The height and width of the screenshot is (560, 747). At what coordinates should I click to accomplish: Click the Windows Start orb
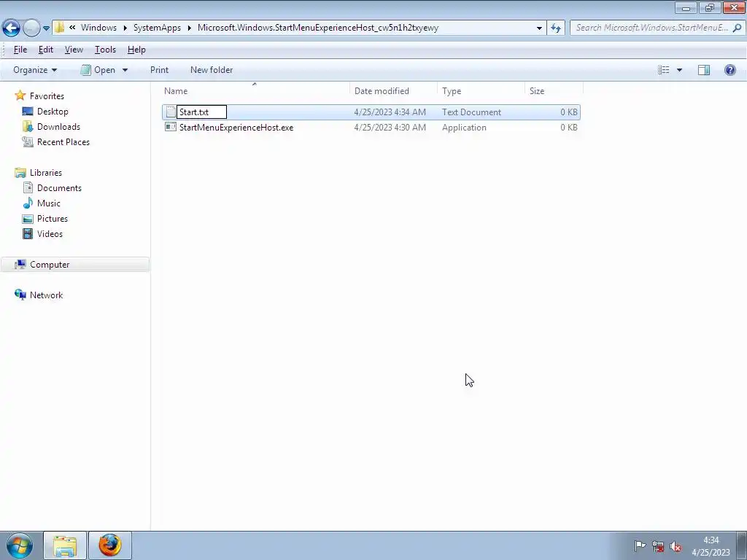pos(19,545)
